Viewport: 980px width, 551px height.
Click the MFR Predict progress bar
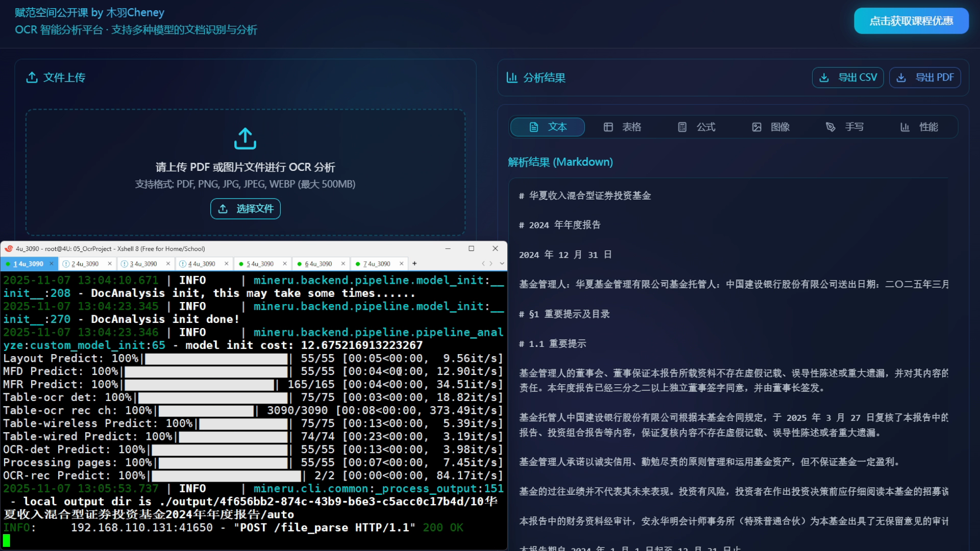(200, 385)
